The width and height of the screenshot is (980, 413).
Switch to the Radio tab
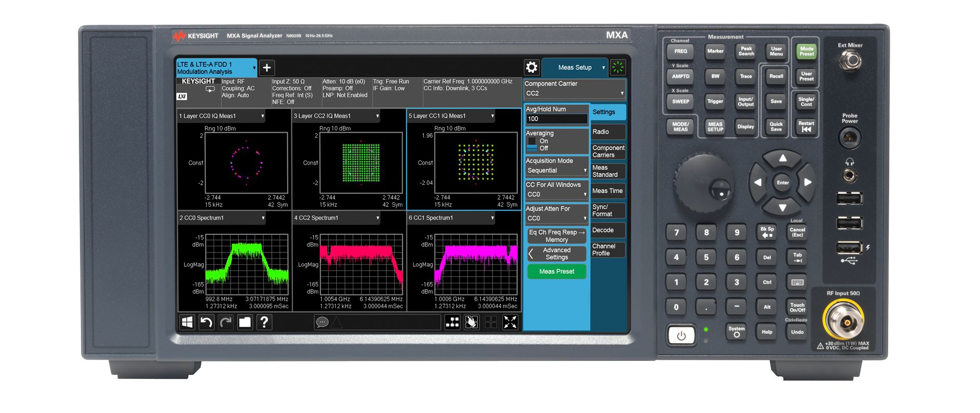607,132
